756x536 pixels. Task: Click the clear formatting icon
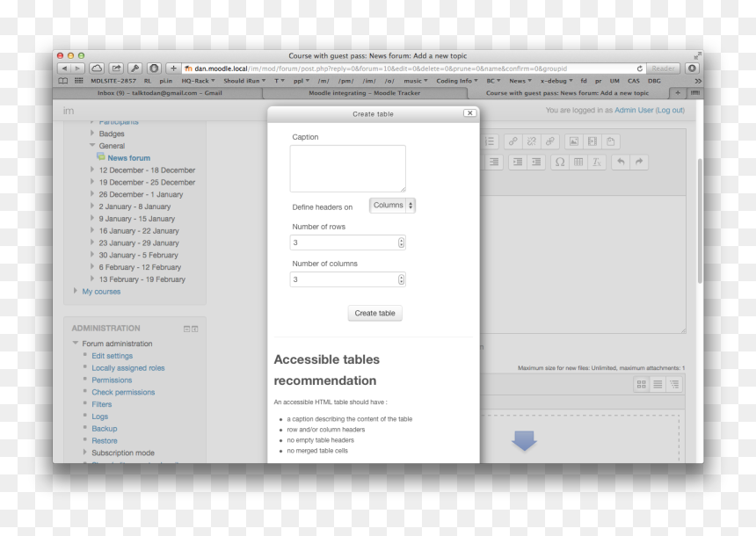(597, 162)
